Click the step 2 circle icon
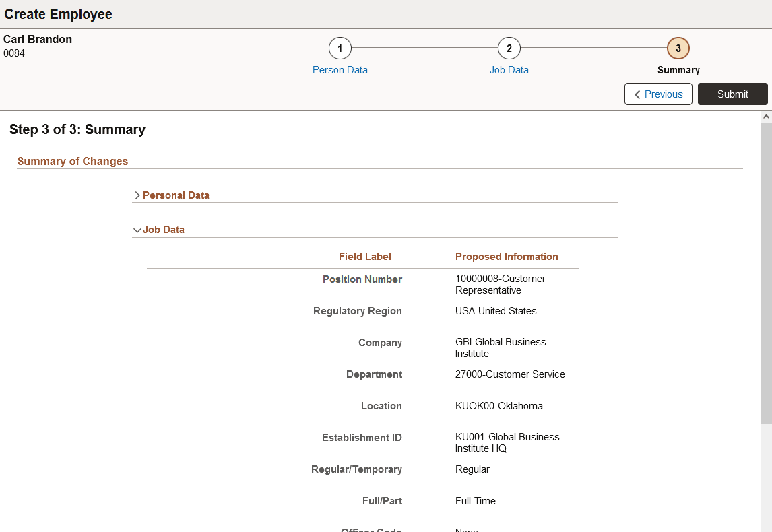772x532 pixels. (x=509, y=48)
